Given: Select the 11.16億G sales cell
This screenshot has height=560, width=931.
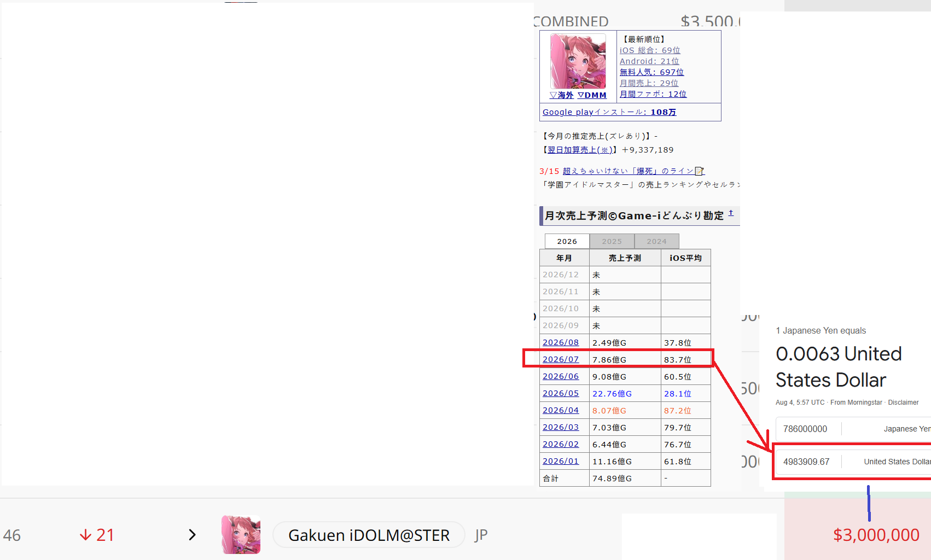Looking at the screenshot, I should point(625,461).
